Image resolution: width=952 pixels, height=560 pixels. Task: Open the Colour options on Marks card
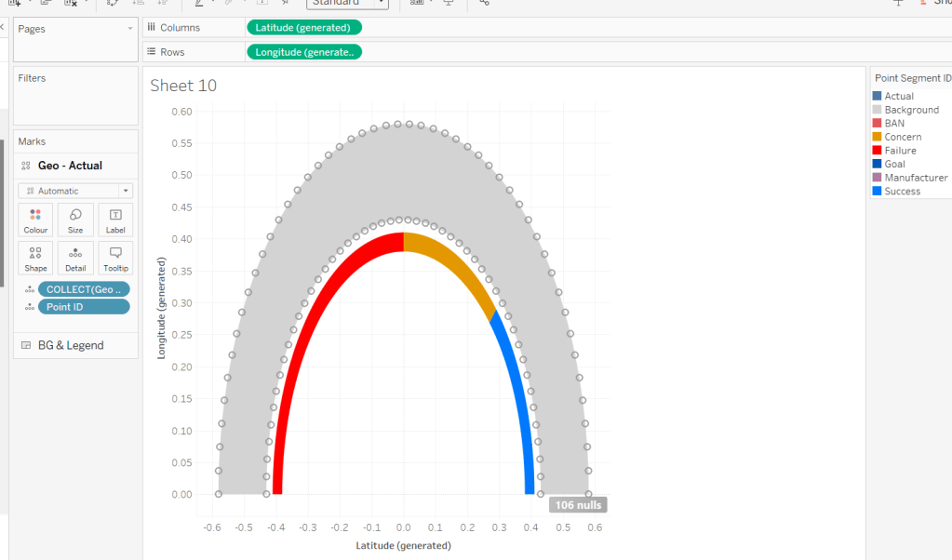click(x=35, y=220)
